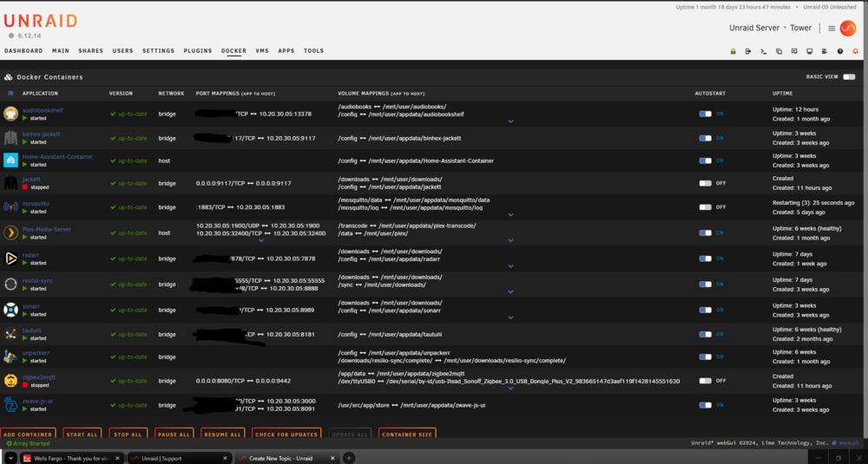
Task: Open the VMS page
Action: click(x=262, y=51)
